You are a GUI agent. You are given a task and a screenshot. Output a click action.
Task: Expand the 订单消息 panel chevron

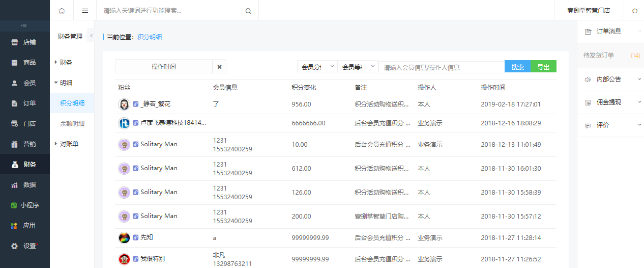639,32
